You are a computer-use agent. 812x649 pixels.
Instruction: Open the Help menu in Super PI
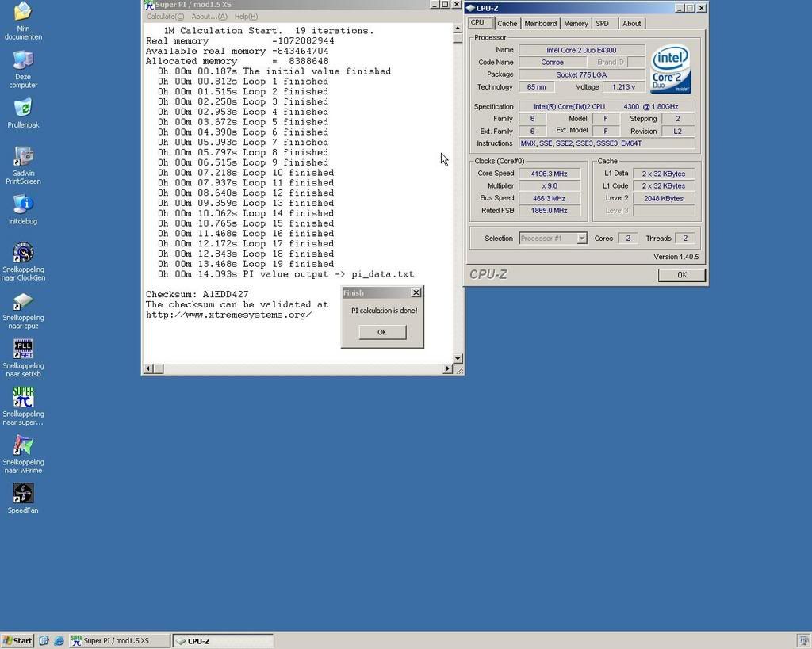246,17
